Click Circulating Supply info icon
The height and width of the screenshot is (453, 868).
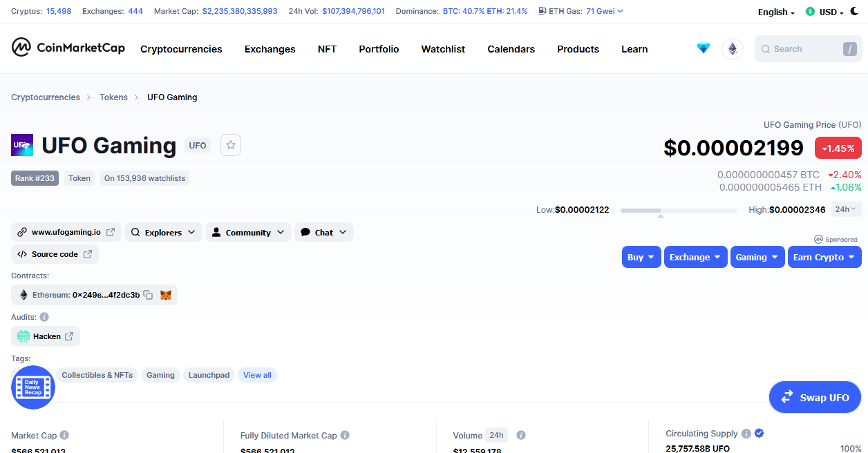point(746,434)
